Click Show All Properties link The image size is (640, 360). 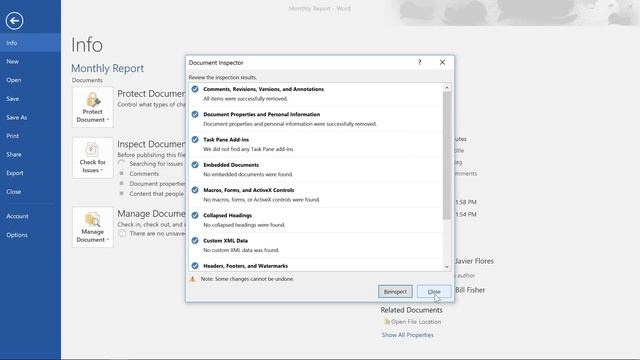click(407, 335)
